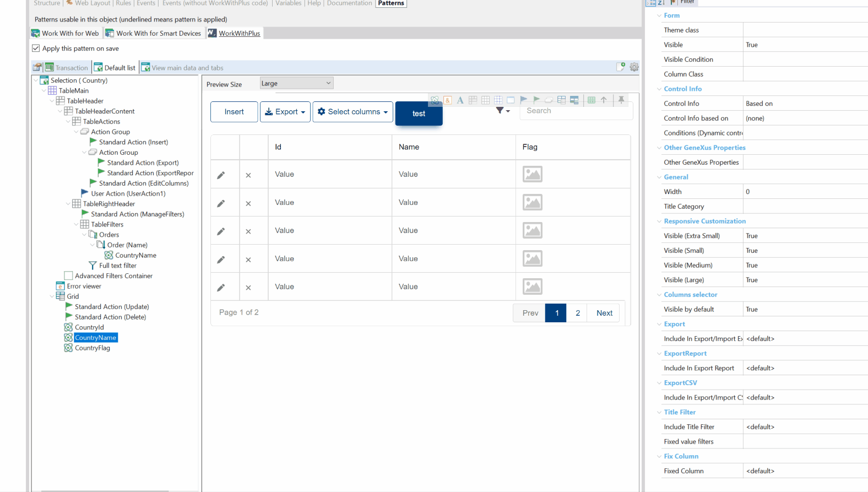Click Fixed Column property value
Image resolution: width=868 pixels, height=492 pixels.
pyautogui.click(x=805, y=471)
